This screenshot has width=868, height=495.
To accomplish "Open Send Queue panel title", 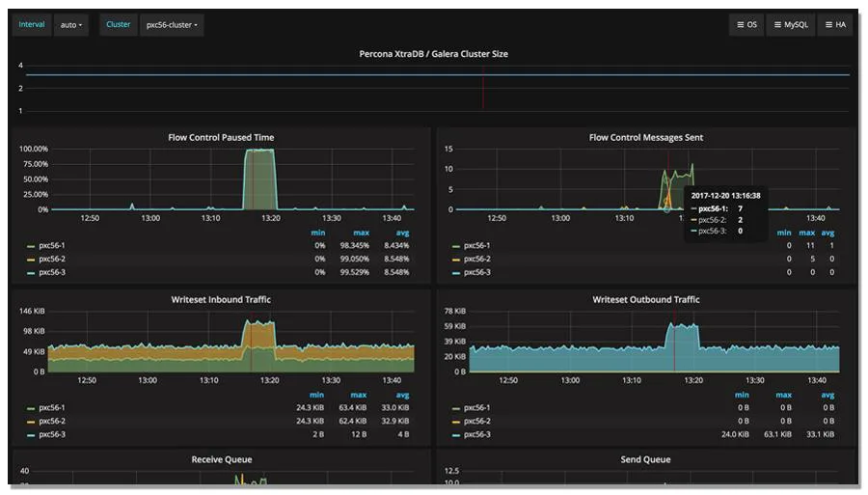I will tap(645, 459).
